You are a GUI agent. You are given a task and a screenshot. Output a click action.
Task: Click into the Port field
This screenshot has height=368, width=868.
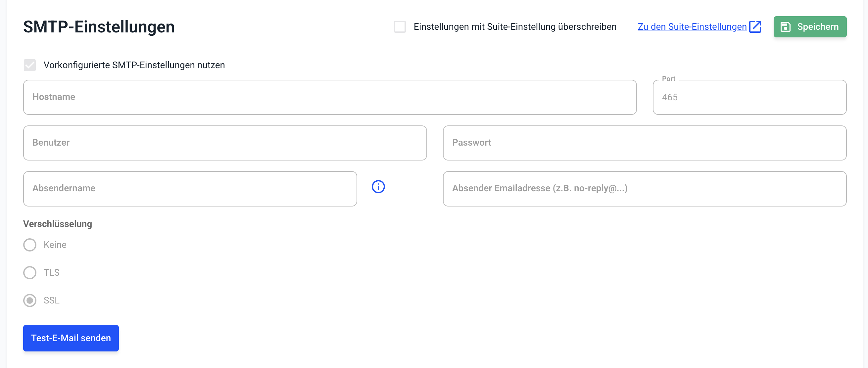click(x=749, y=97)
